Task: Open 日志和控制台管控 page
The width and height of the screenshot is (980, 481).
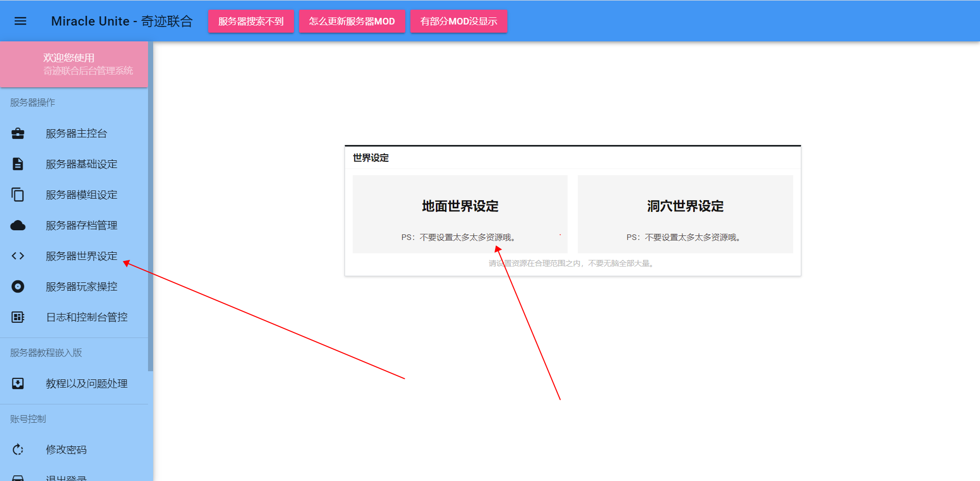Action: point(74,317)
